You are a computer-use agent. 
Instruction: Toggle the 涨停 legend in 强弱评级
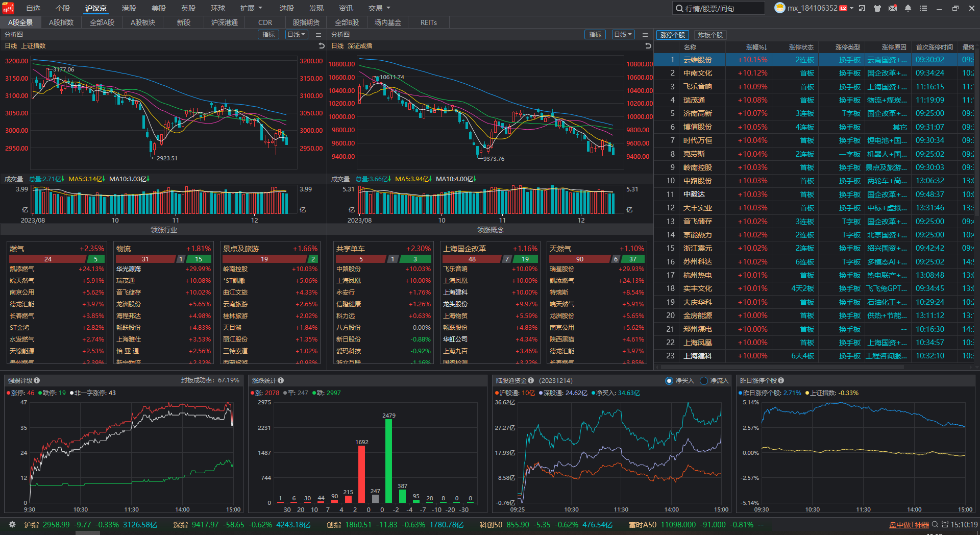point(20,393)
